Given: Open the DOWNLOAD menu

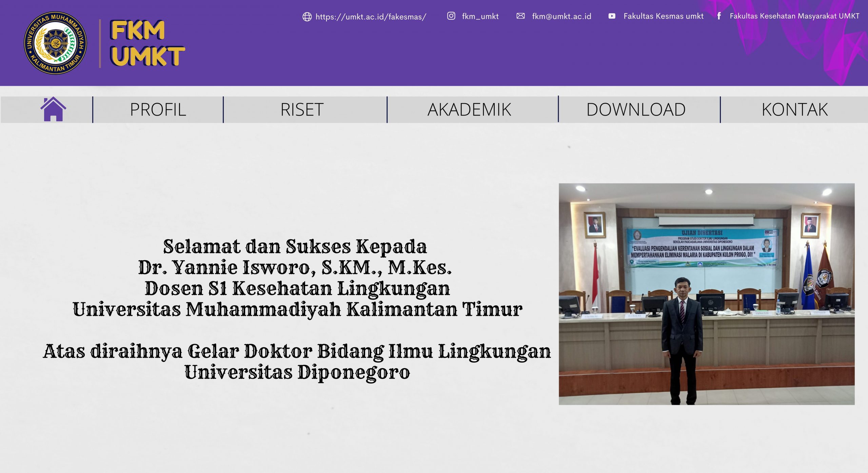Looking at the screenshot, I should pyautogui.click(x=636, y=109).
